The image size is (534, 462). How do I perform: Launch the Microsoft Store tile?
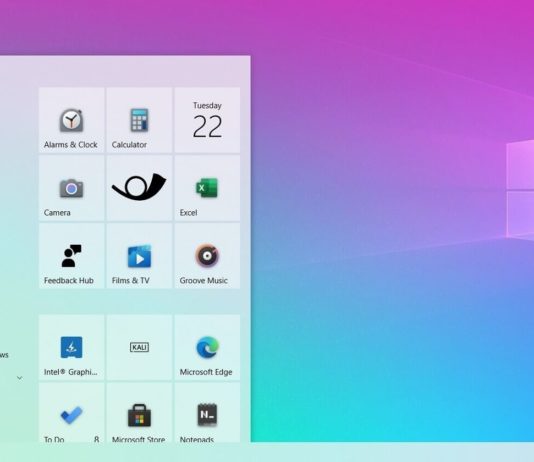click(139, 413)
